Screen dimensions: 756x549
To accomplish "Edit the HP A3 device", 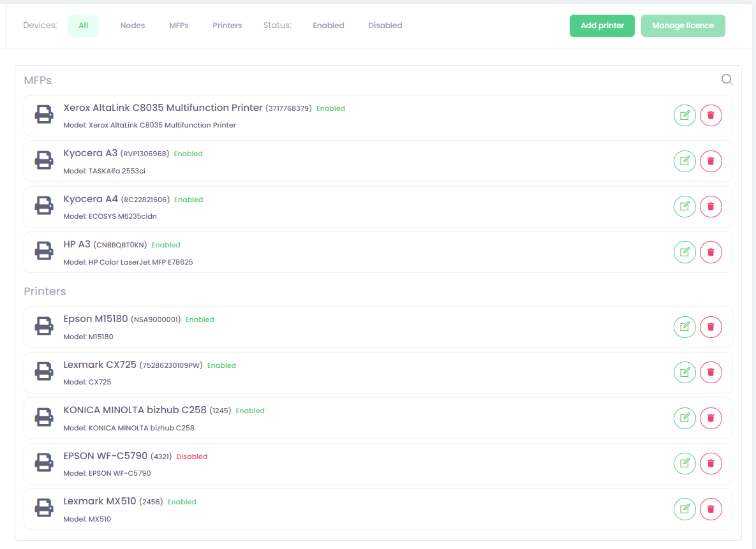I will click(685, 252).
